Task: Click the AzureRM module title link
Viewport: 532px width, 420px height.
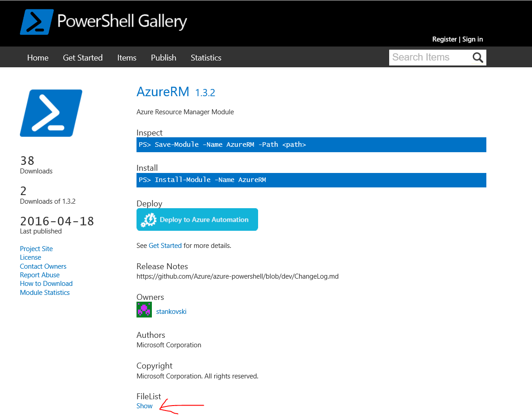Action: click(163, 92)
